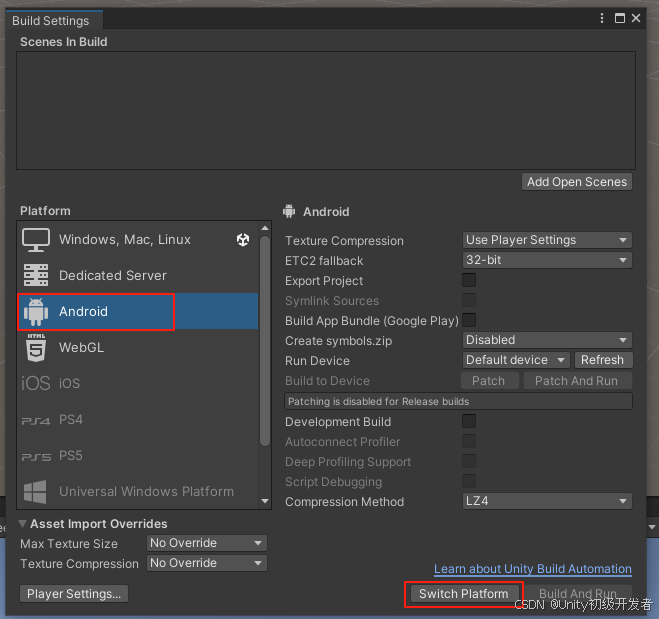Toggle the Script Debugging checkbox
Screen dimensions: 659x619
469,481
